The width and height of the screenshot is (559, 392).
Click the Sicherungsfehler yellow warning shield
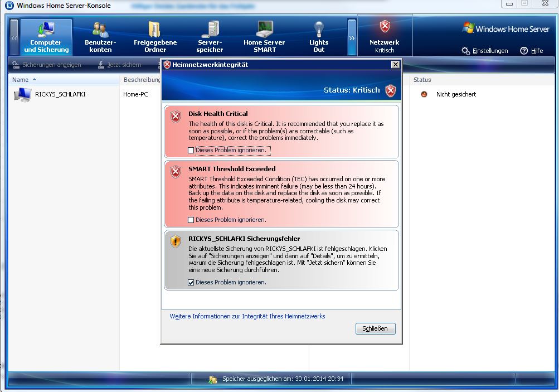(176, 241)
